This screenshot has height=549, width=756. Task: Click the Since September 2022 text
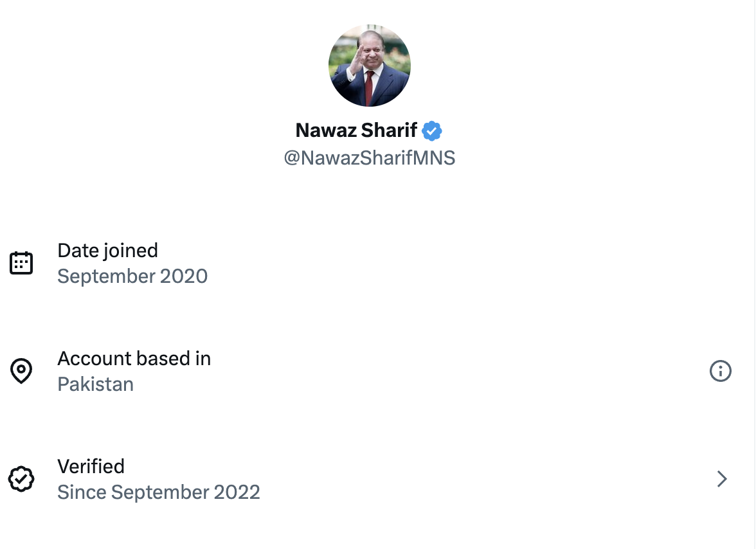tap(159, 492)
